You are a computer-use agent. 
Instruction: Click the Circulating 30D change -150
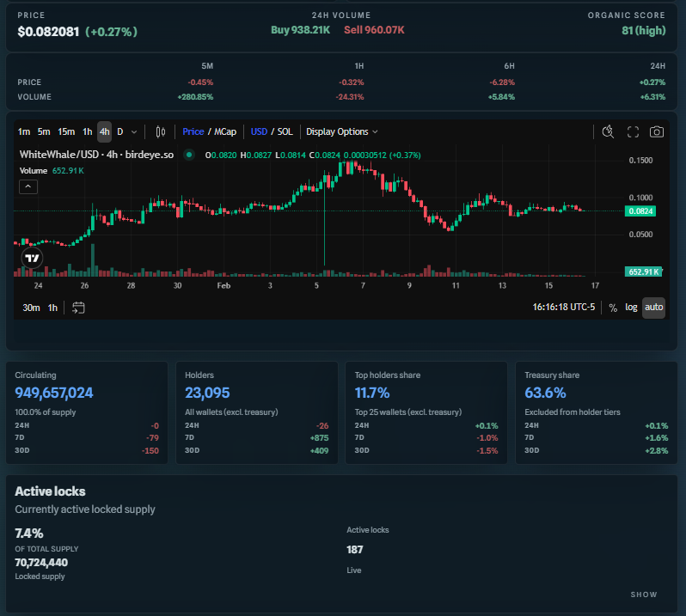[150, 451]
